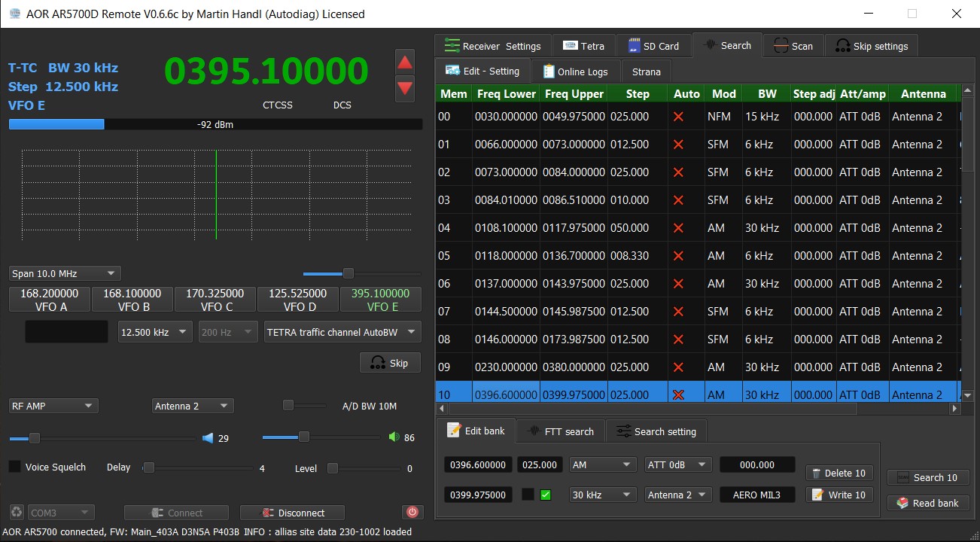
Task: Open the FTT search waveform icon tab
Action: (534, 431)
